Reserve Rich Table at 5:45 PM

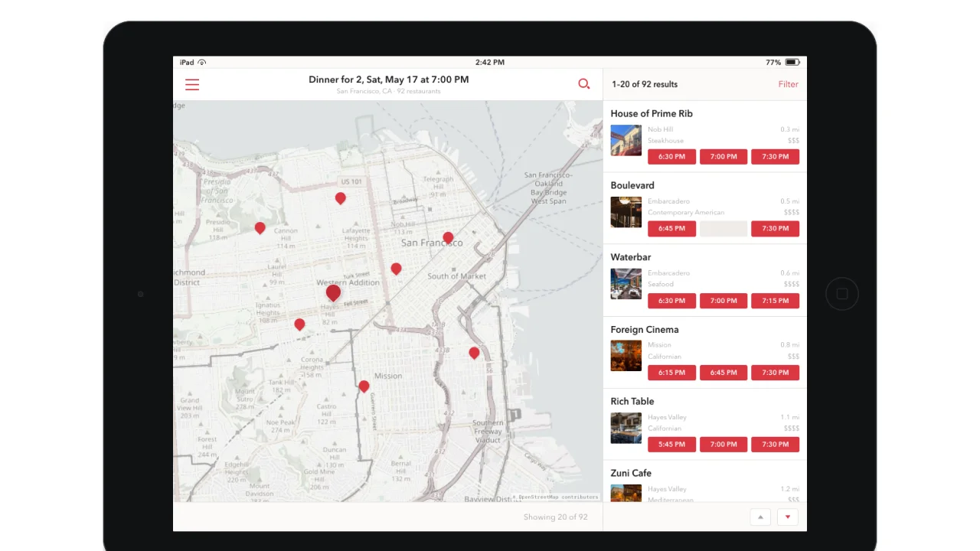pyautogui.click(x=672, y=445)
